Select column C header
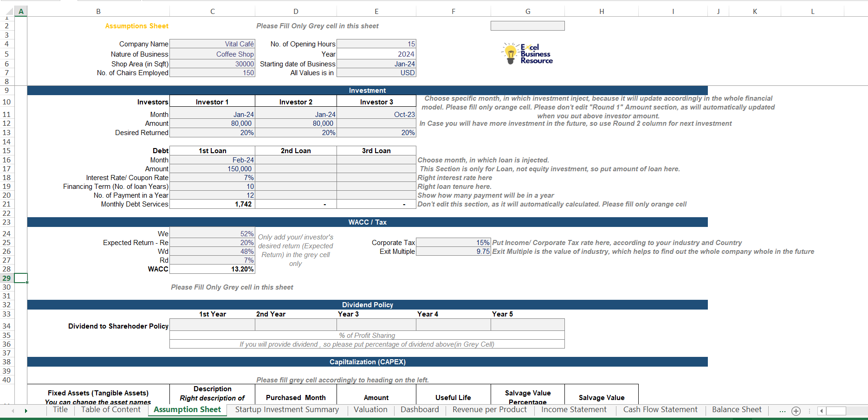The height and width of the screenshot is (420, 868). click(212, 12)
